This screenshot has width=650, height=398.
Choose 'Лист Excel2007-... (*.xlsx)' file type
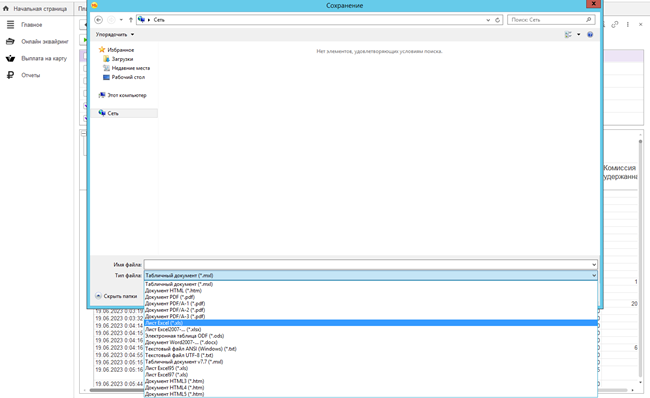(371, 329)
